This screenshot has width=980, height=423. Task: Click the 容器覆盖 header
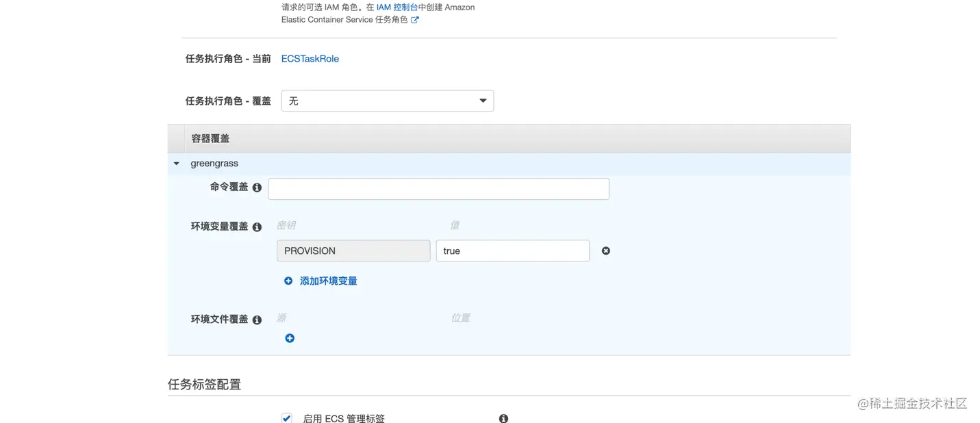210,138
